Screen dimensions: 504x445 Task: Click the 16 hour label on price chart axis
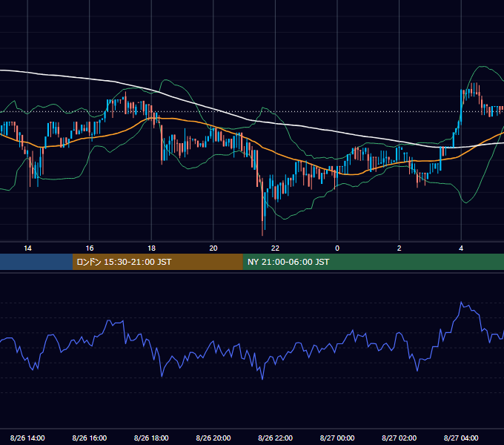pyautogui.click(x=90, y=248)
